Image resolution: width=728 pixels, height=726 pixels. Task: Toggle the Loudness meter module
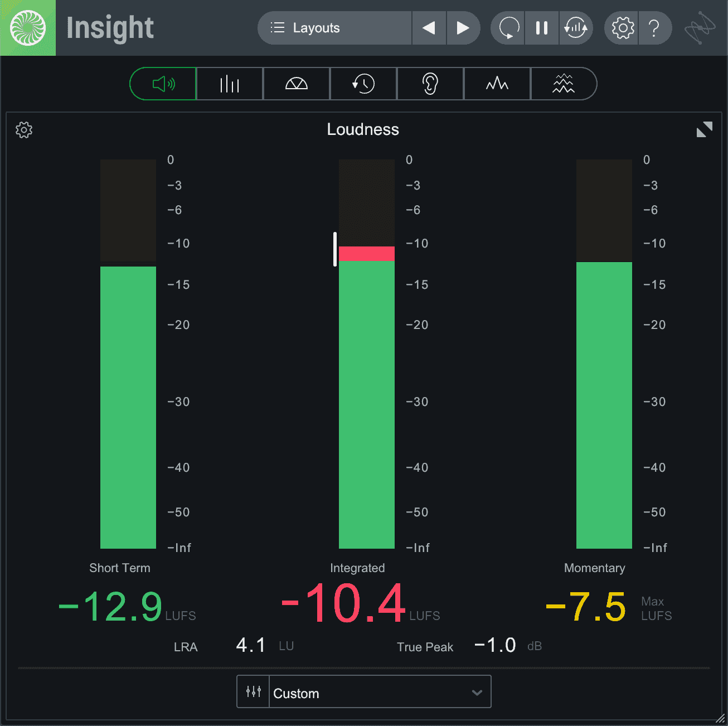coord(163,84)
